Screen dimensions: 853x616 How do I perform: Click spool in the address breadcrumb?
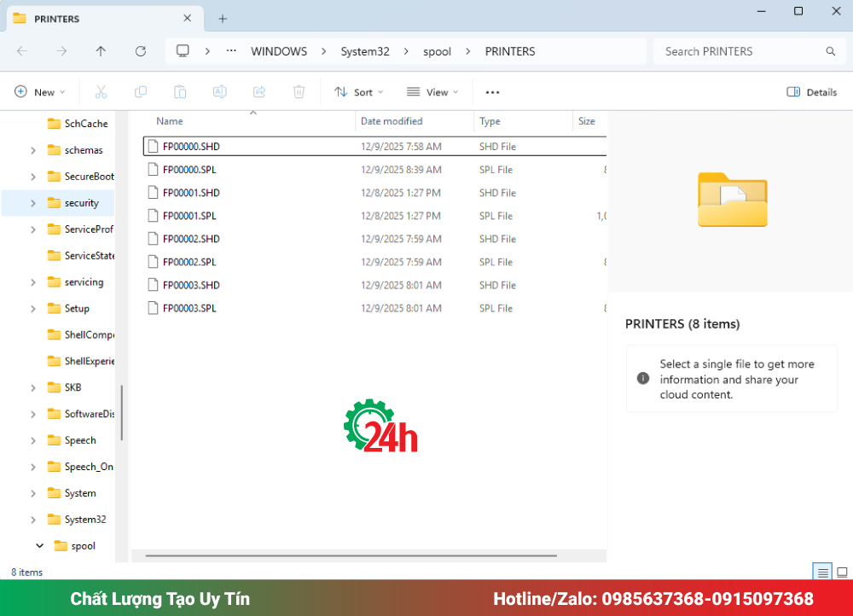tap(437, 51)
